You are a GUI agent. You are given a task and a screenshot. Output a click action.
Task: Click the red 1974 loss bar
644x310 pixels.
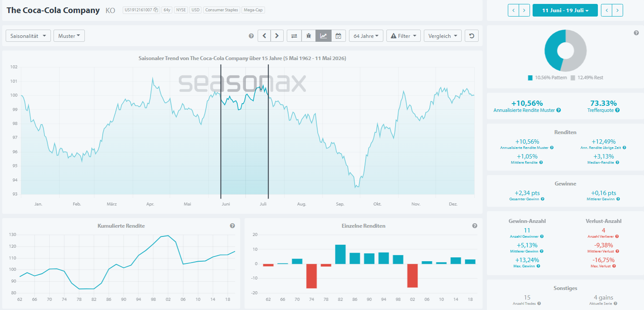[312, 276]
